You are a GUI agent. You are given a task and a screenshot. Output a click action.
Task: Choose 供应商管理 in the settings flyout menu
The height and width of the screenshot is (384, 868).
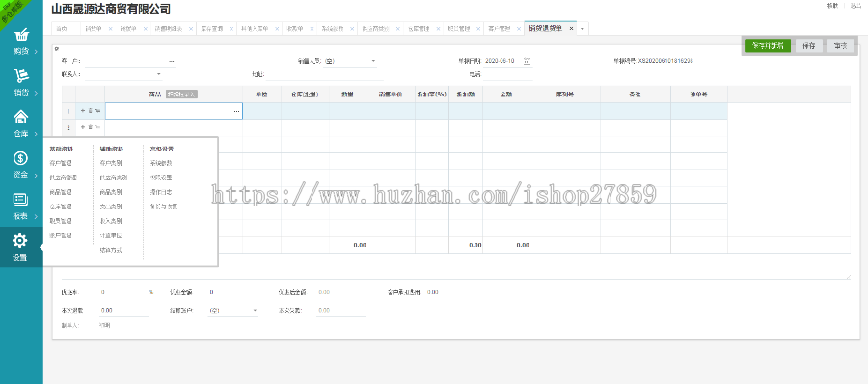[63, 178]
